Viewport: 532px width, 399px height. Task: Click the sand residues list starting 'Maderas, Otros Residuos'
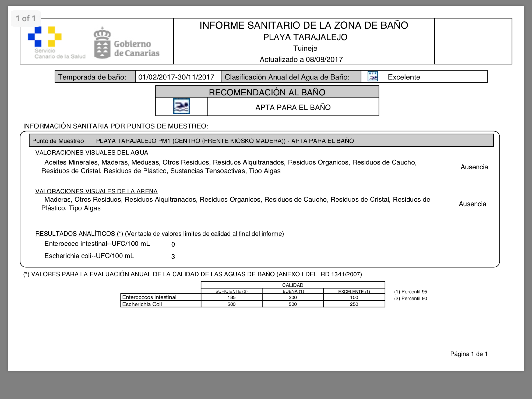pyautogui.click(x=236, y=204)
